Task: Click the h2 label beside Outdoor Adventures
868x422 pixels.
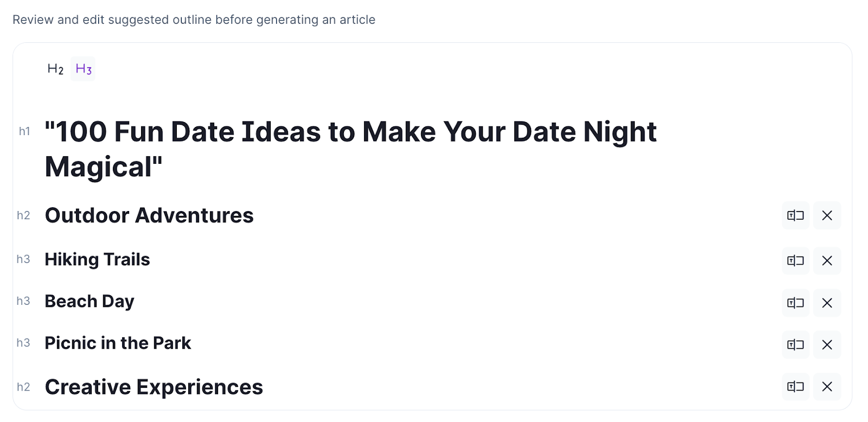Action: pyautogui.click(x=23, y=215)
